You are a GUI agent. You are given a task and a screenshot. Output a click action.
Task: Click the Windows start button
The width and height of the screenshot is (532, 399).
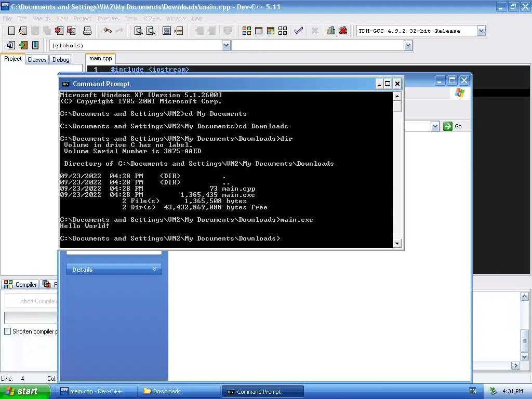(x=25, y=391)
